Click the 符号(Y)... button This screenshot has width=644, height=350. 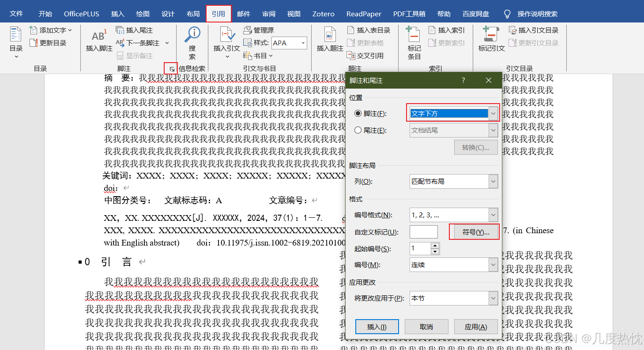pyautogui.click(x=476, y=232)
